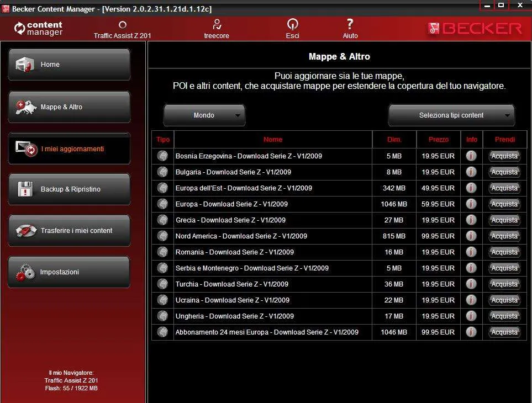Buy the Turchia map

pyautogui.click(x=504, y=284)
